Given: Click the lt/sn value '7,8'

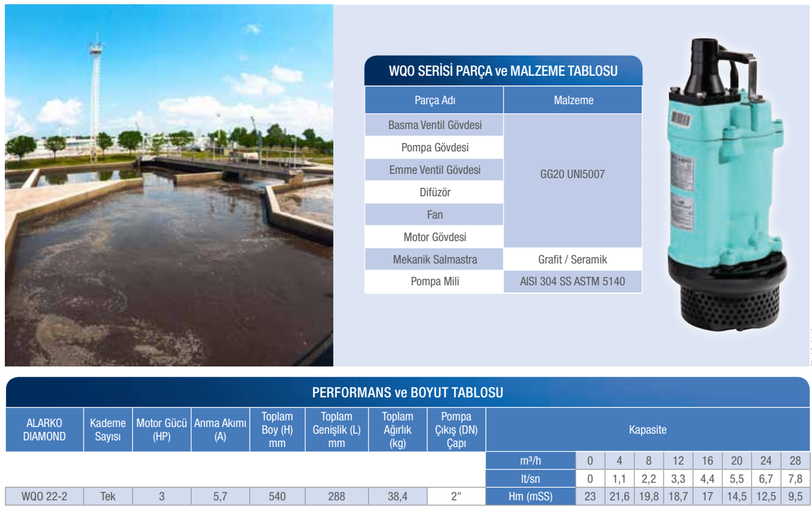Looking at the screenshot, I should tap(796, 479).
